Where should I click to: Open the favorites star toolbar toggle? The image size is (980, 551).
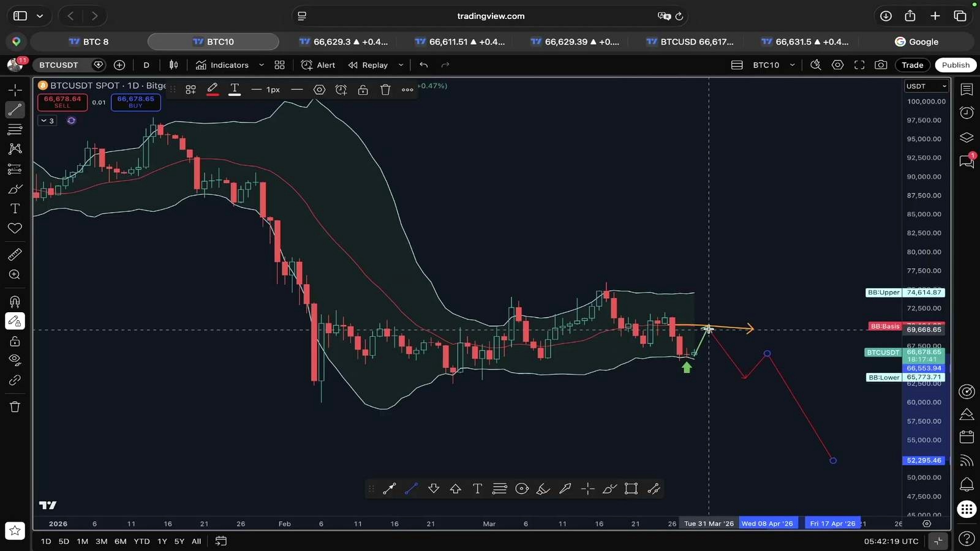[15, 530]
